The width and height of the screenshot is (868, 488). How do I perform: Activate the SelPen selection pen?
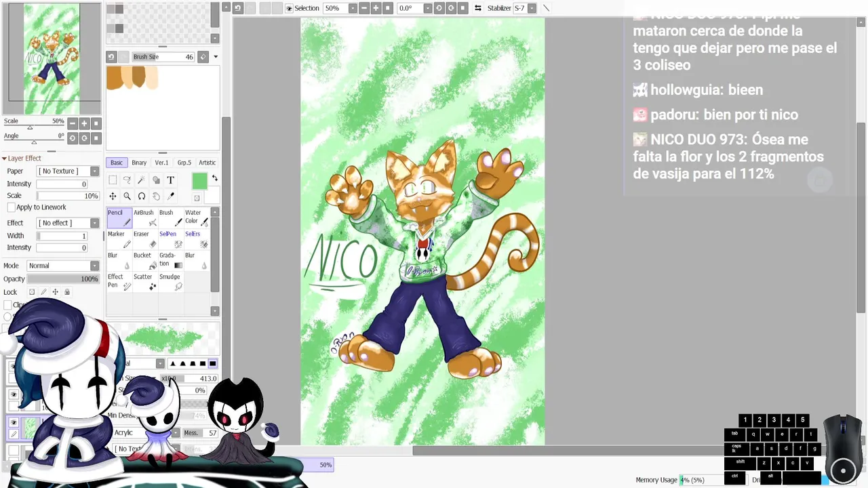[170, 239]
